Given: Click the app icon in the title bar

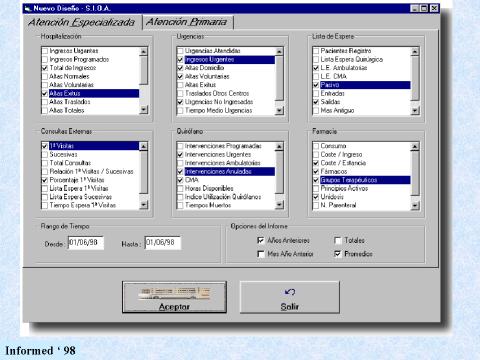Looking at the screenshot, I should (28, 8).
